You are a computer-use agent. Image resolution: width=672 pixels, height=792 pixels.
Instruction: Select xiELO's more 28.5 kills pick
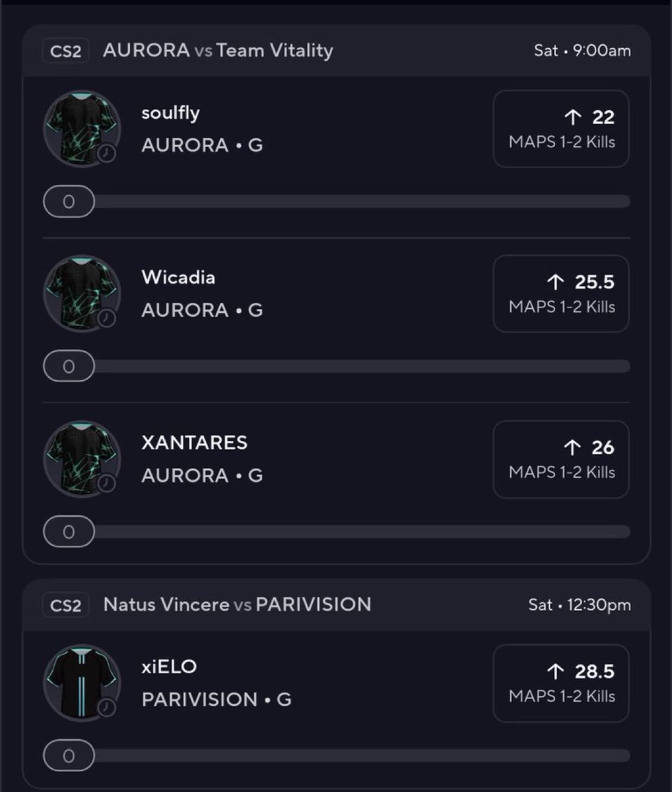561,683
